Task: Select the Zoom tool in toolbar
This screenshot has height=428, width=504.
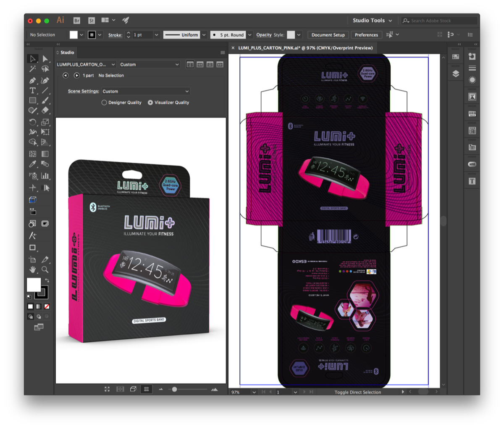Action: [45, 269]
